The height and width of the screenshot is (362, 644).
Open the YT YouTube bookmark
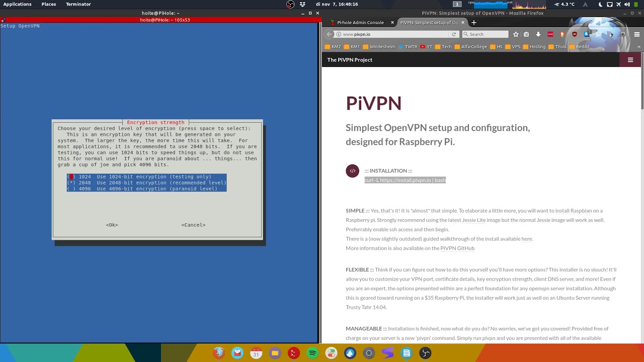point(426,47)
